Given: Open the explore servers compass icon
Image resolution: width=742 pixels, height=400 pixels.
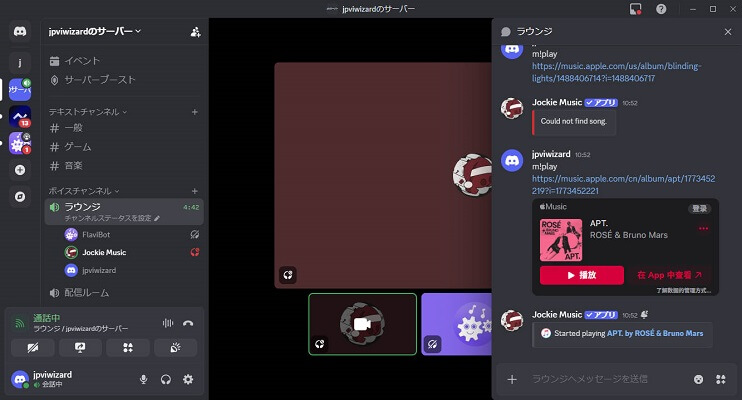Looking at the screenshot, I should point(20,196).
